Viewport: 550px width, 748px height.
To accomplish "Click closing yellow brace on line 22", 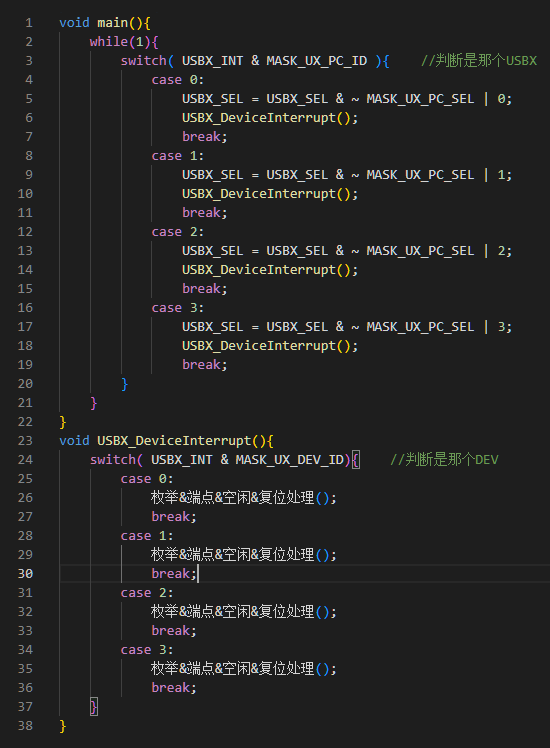I will 62,422.
